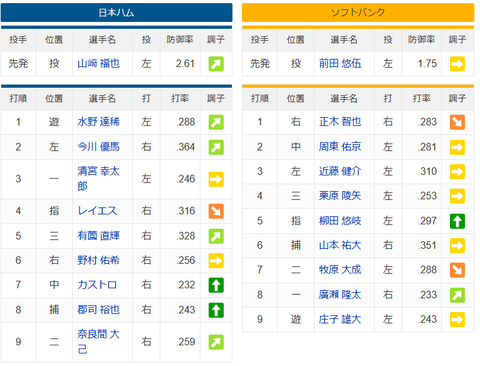Open 正木 智也 player page

pyautogui.click(x=340, y=122)
